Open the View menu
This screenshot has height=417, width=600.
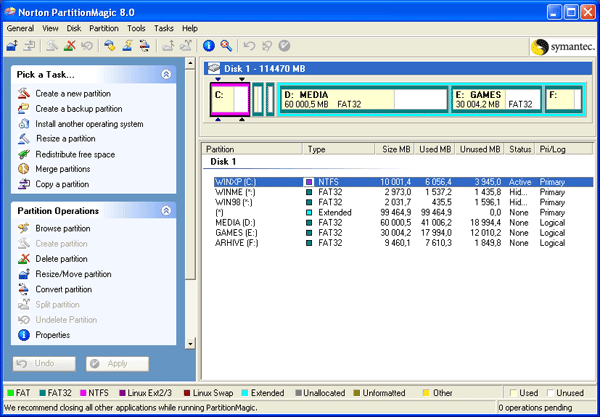click(x=50, y=28)
